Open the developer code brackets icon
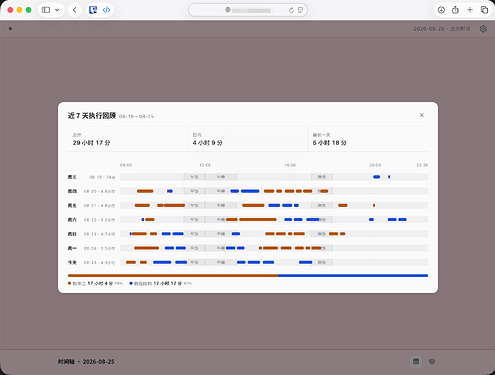Screen dimensions: 495x375 click(x=106, y=10)
